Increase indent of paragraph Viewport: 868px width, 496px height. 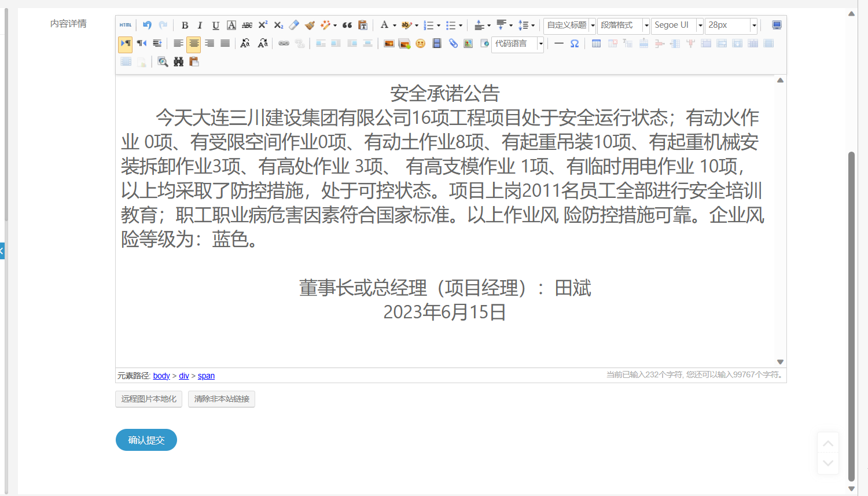pos(157,43)
